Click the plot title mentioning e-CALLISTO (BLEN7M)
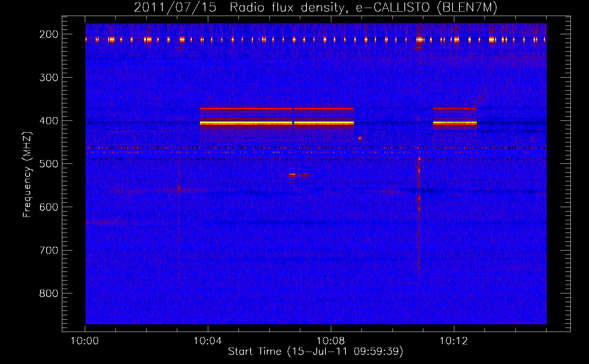The image size is (589, 364). pos(315,7)
